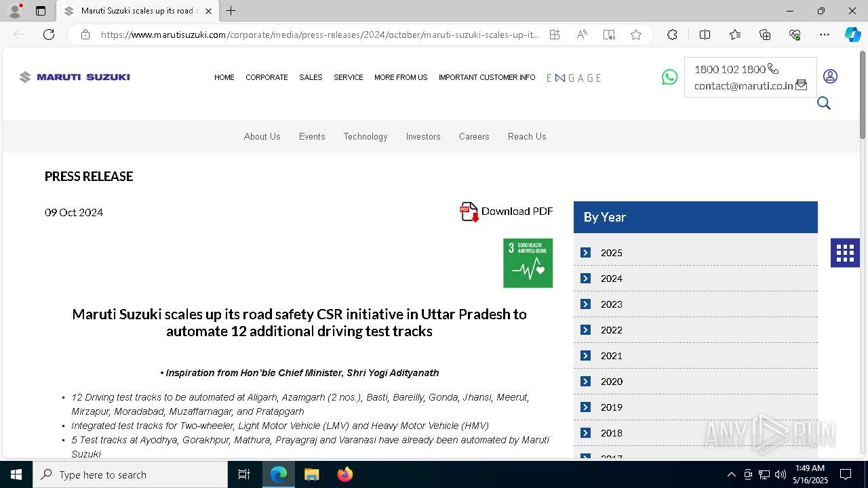Open the notification center icon

click(846, 474)
